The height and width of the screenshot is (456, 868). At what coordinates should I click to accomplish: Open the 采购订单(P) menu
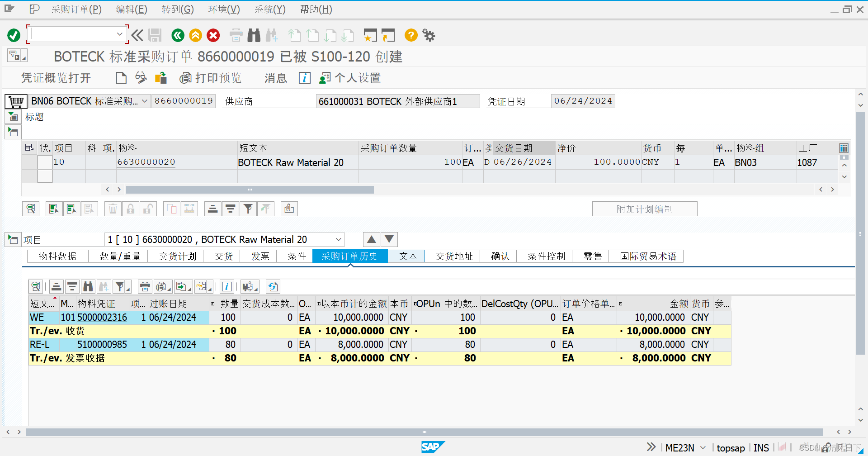76,9
